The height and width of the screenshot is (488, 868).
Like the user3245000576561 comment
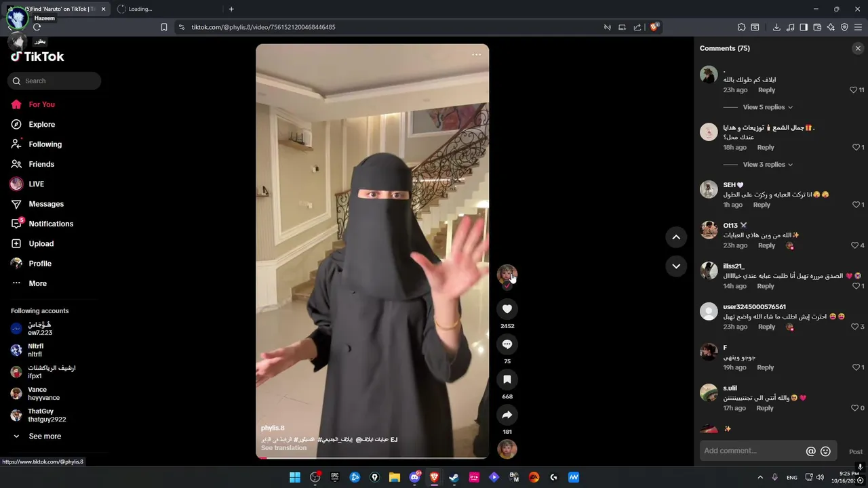coord(854,327)
